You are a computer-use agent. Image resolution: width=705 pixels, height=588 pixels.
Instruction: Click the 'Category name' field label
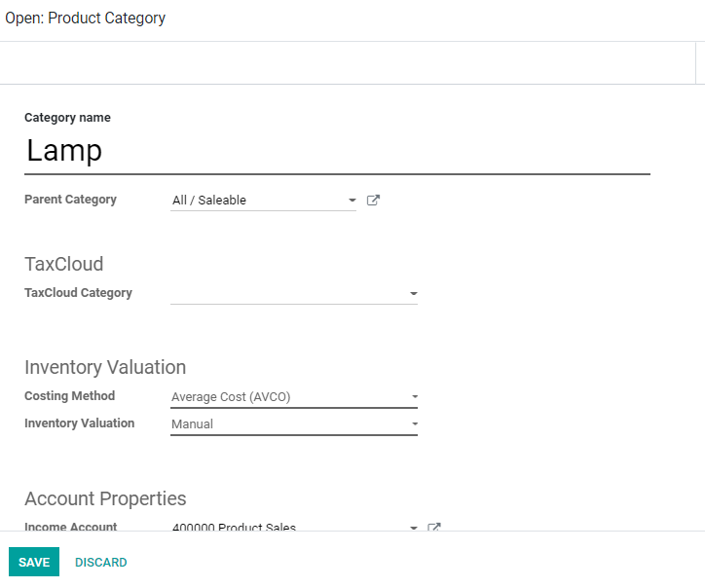click(67, 118)
